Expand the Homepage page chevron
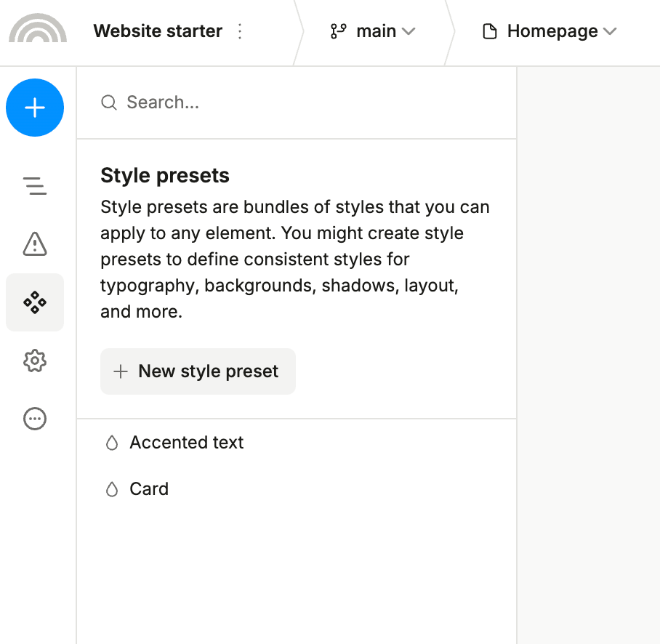660x644 pixels. coord(610,31)
